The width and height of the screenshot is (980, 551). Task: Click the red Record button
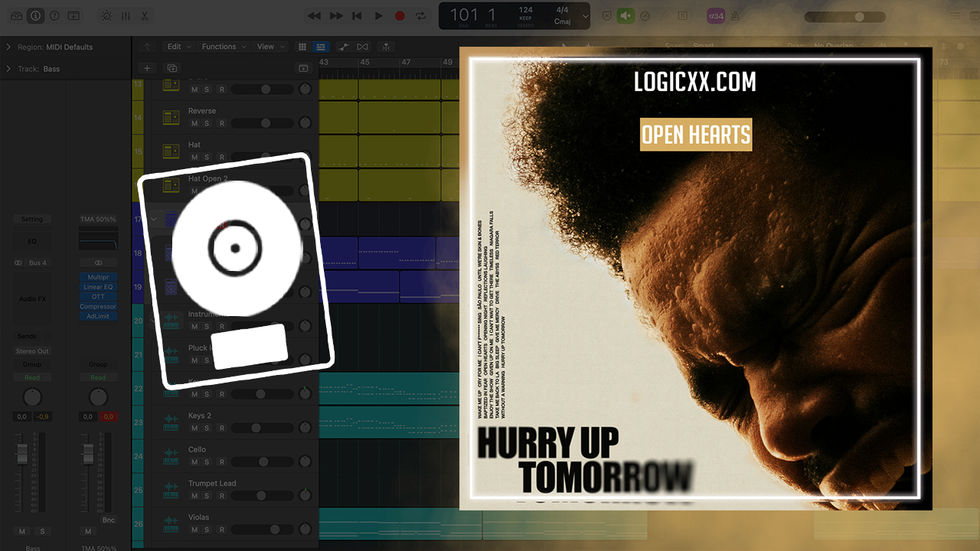[x=400, y=15]
